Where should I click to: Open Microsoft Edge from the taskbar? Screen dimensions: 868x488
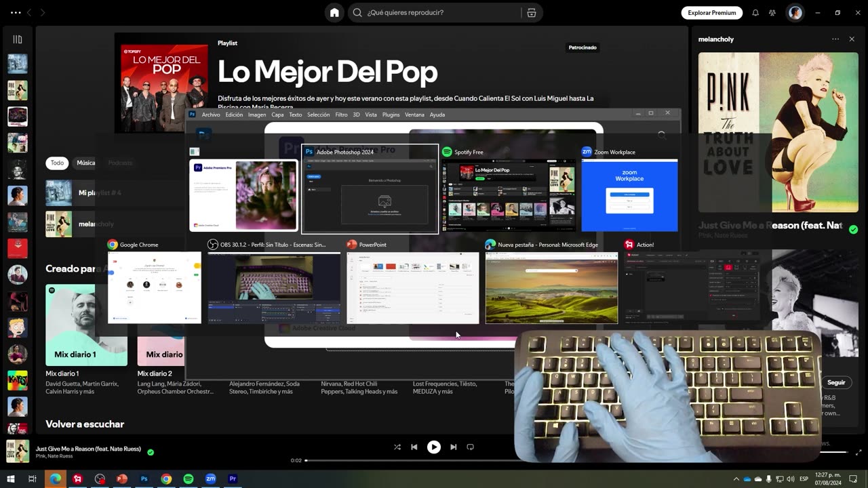55,479
